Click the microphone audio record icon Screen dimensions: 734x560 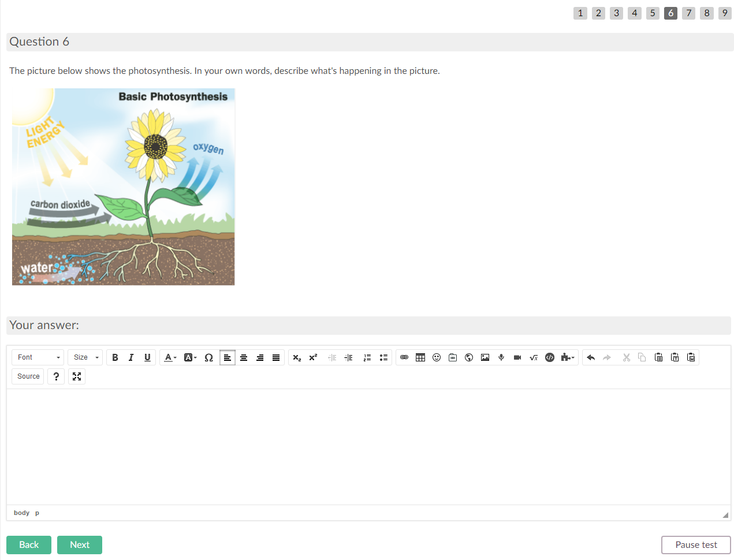point(501,357)
